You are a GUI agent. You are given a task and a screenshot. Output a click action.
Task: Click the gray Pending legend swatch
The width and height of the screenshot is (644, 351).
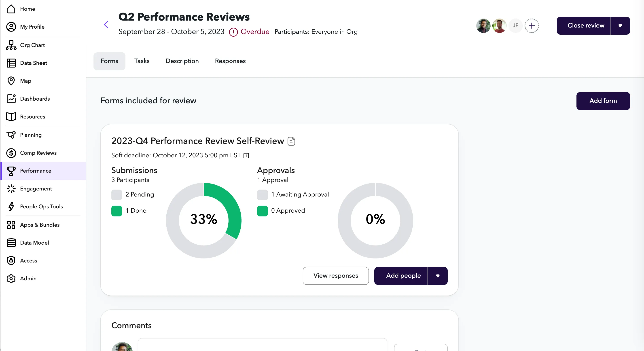(117, 195)
